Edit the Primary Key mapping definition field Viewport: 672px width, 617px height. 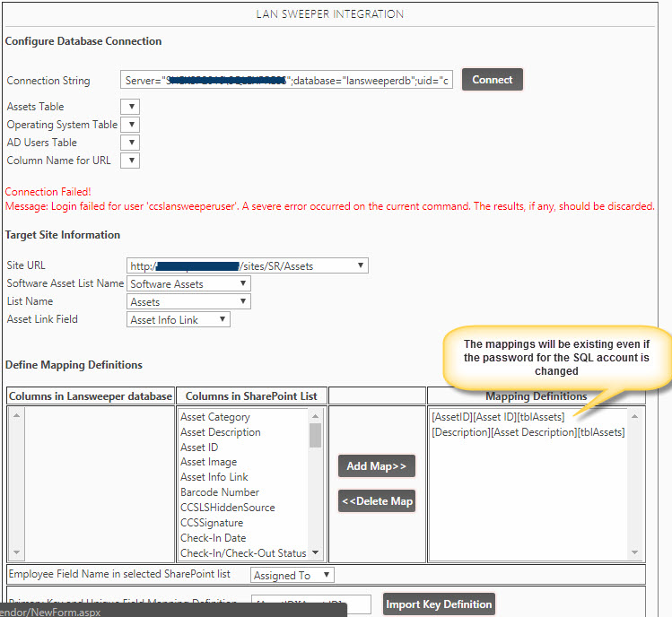pyautogui.click(x=311, y=604)
